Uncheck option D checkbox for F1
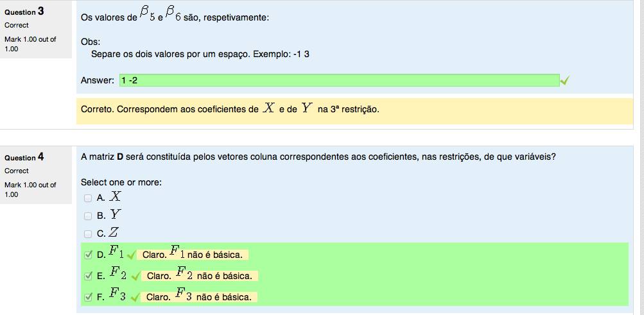 [x=88, y=255]
